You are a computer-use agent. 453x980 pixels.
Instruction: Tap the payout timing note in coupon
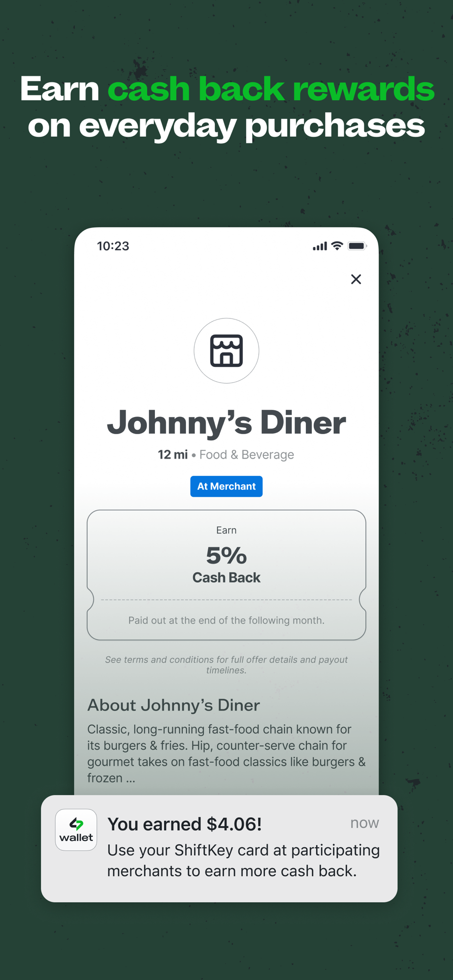[226, 620]
